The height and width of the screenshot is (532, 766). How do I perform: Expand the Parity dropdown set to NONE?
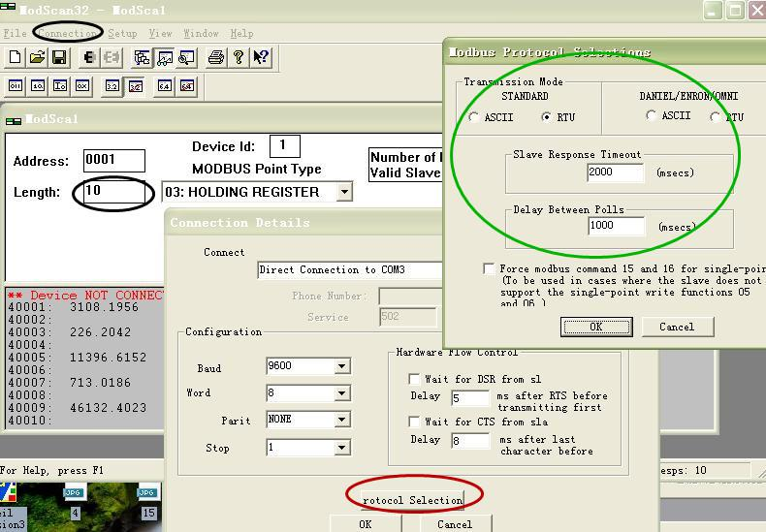(x=341, y=421)
